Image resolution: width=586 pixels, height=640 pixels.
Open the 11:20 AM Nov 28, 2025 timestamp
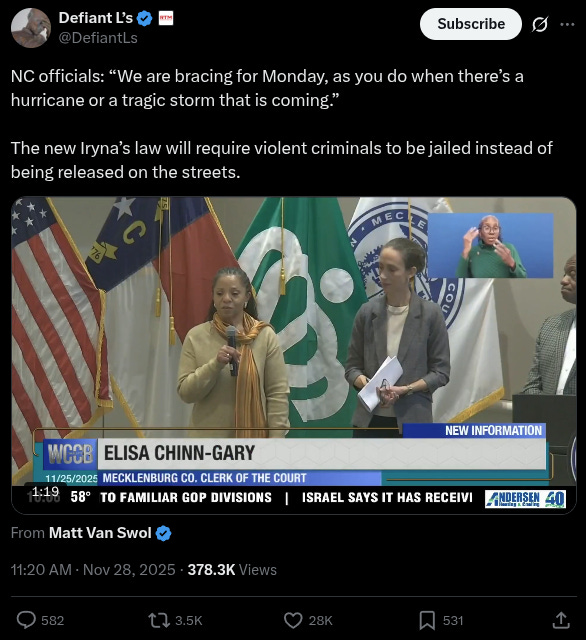tap(93, 569)
